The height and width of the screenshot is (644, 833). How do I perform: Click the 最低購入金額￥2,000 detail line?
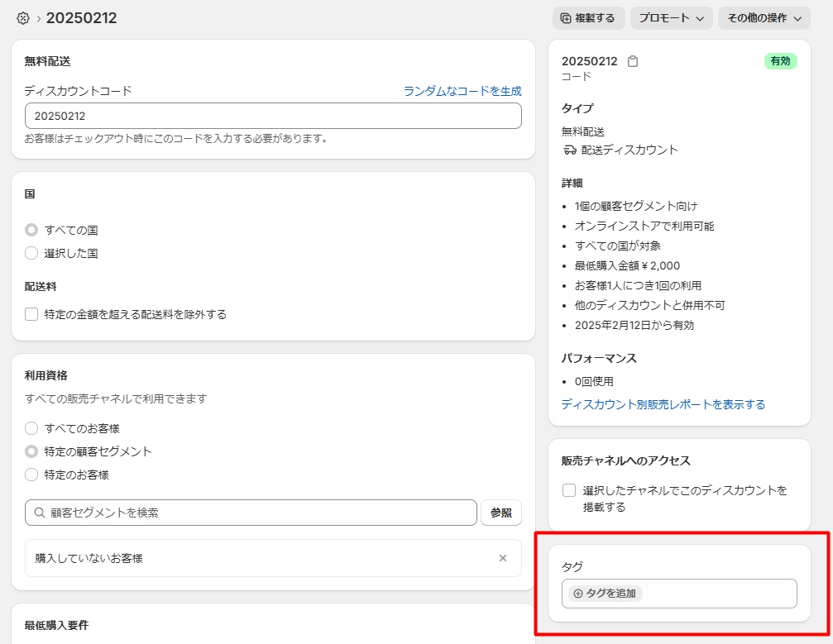tap(627, 265)
